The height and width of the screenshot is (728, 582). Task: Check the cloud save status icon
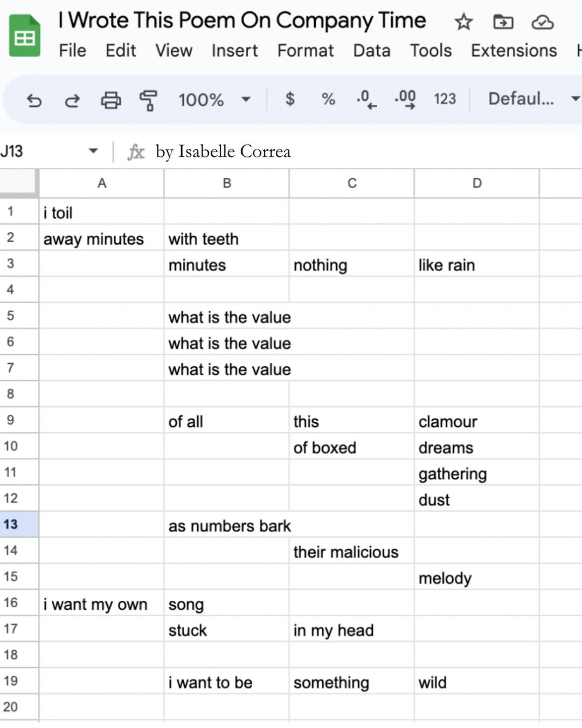pyautogui.click(x=543, y=22)
